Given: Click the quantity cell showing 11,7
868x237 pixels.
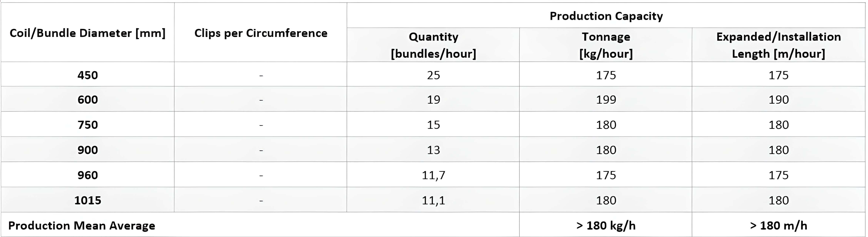Looking at the screenshot, I should (433, 175).
